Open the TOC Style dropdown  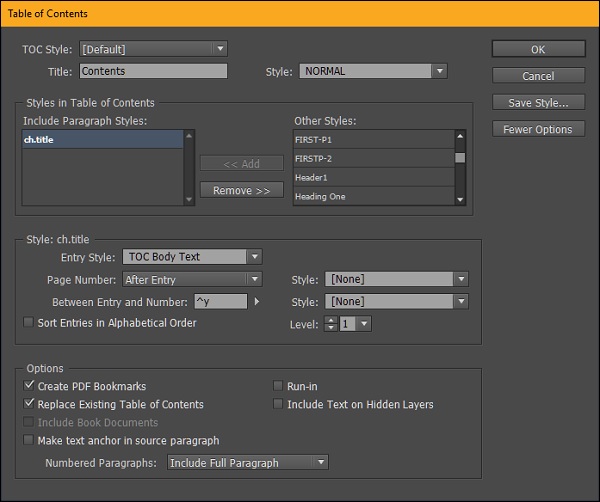click(x=153, y=49)
